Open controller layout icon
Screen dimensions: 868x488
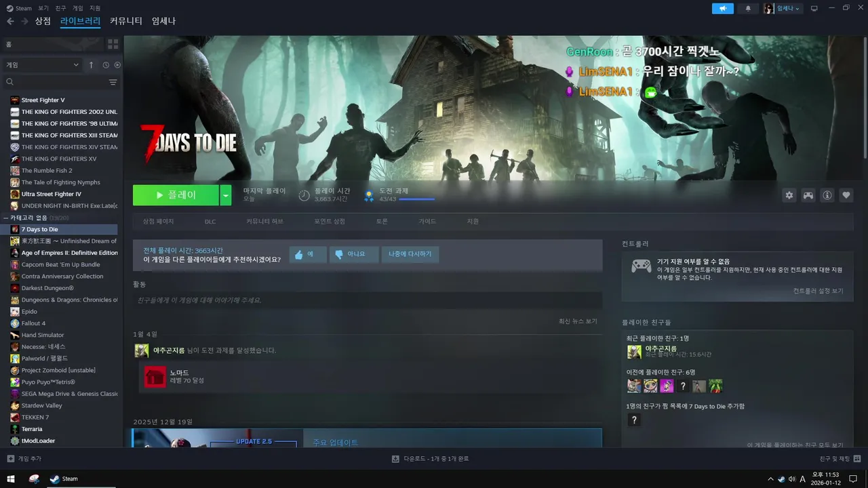point(808,195)
